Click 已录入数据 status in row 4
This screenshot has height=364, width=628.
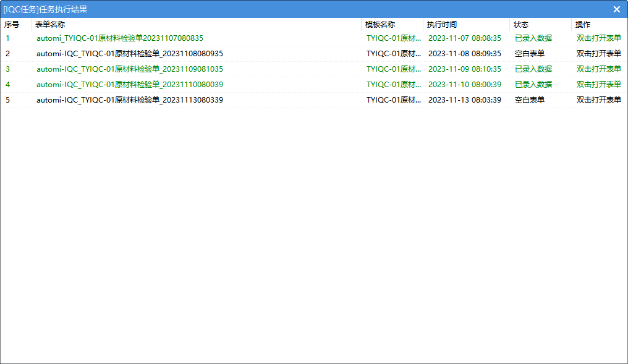pyautogui.click(x=533, y=85)
